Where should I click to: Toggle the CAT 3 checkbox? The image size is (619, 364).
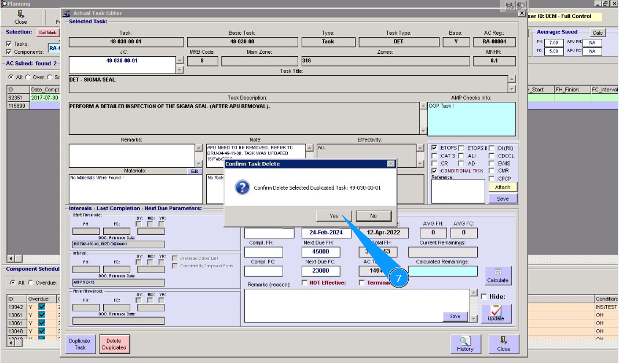(x=434, y=156)
